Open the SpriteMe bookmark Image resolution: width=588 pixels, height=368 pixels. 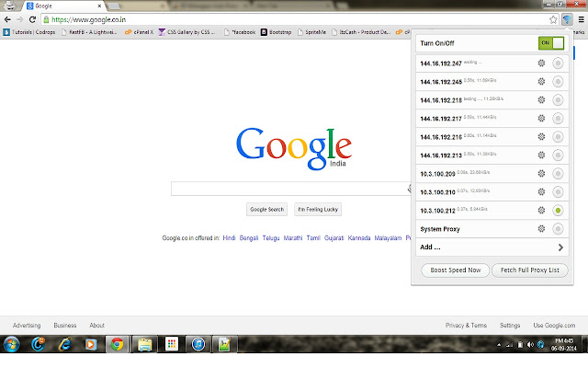pyautogui.click(x=311, y=32)
